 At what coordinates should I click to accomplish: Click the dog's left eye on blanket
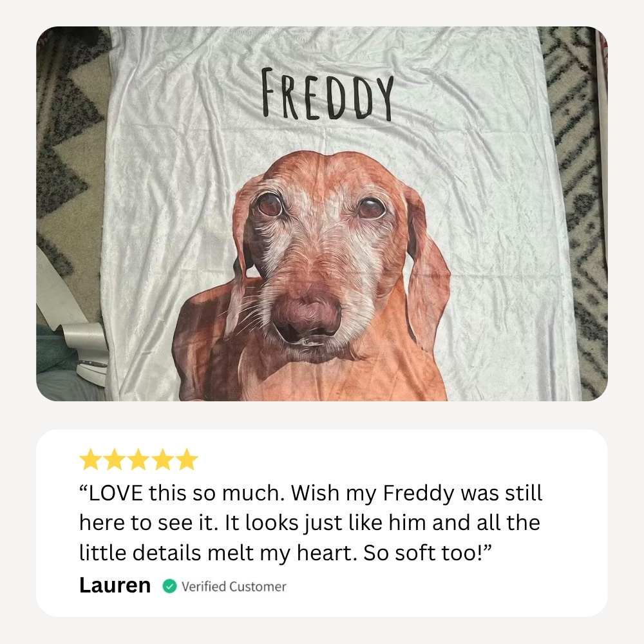pos(270,204)
